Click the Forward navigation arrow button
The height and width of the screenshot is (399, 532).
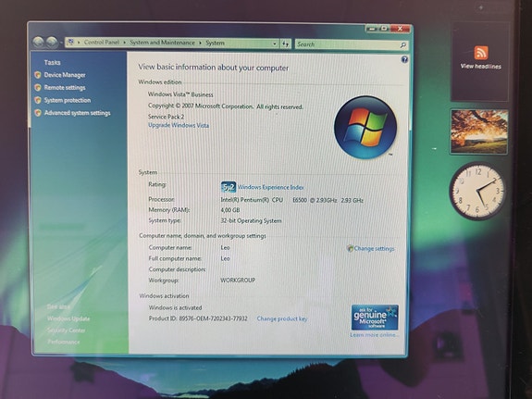[x=52, y=43]
